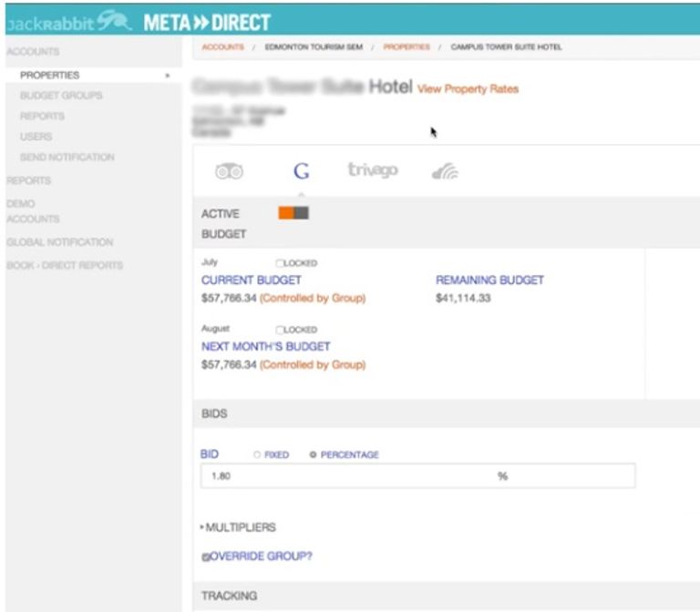
Task: Select the Google channel tab
Action: [x=302, y=171]
